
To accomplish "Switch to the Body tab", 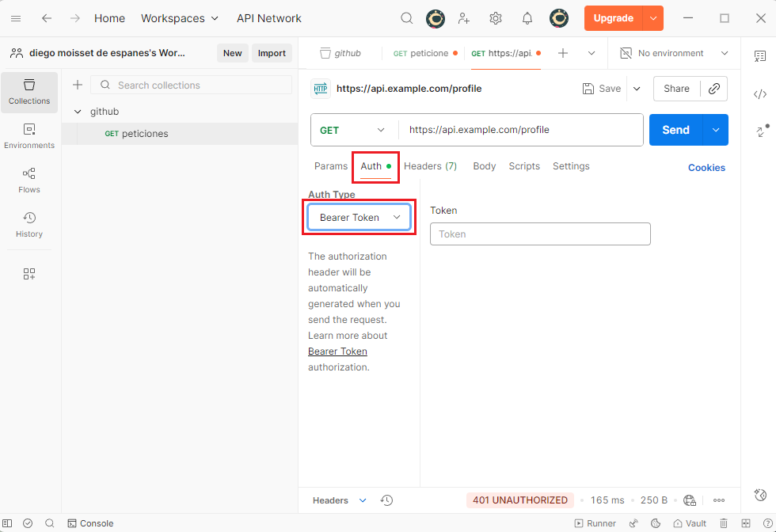I will pos(484,166).
